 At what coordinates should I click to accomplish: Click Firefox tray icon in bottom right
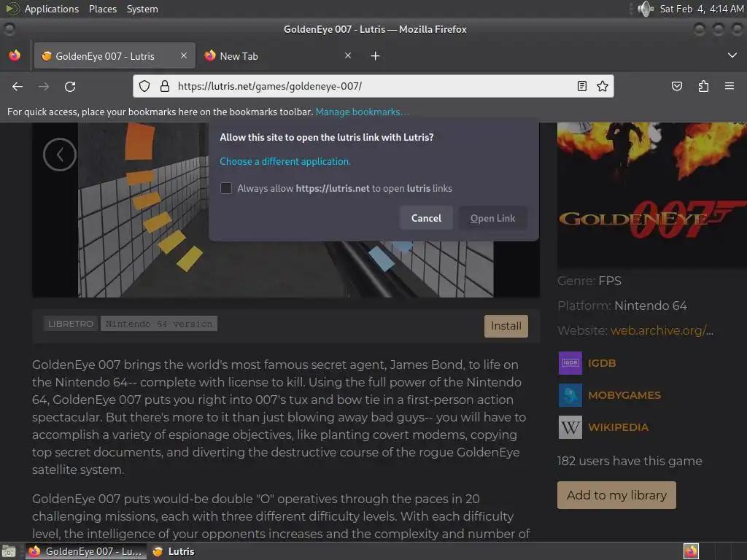coord(691,551)
